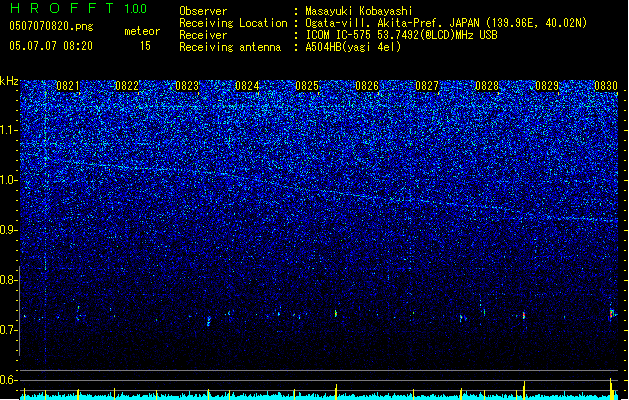Click the red meteor echo near 0829
Screen dimensions: 629x400
pyautogui.click(x=524, y=315)
